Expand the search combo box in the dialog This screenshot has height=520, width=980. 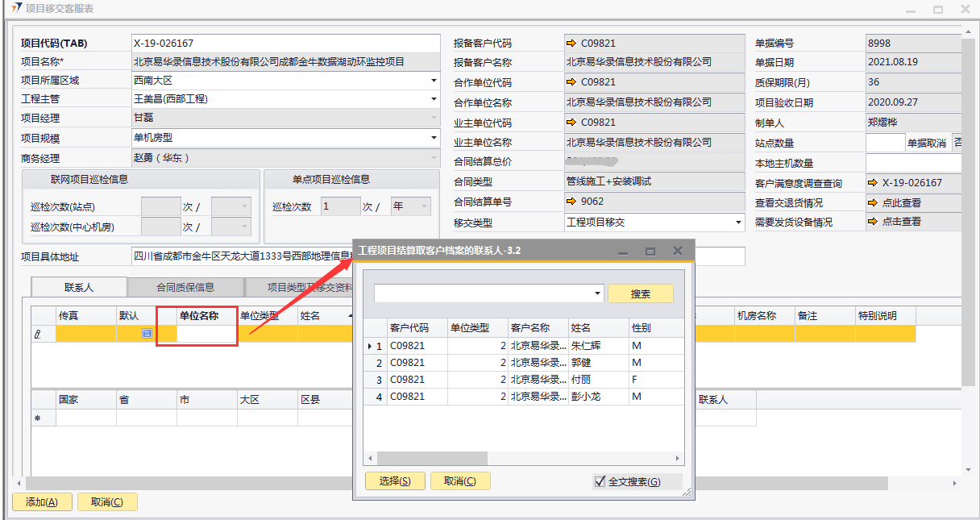click(x=597, y=294)
